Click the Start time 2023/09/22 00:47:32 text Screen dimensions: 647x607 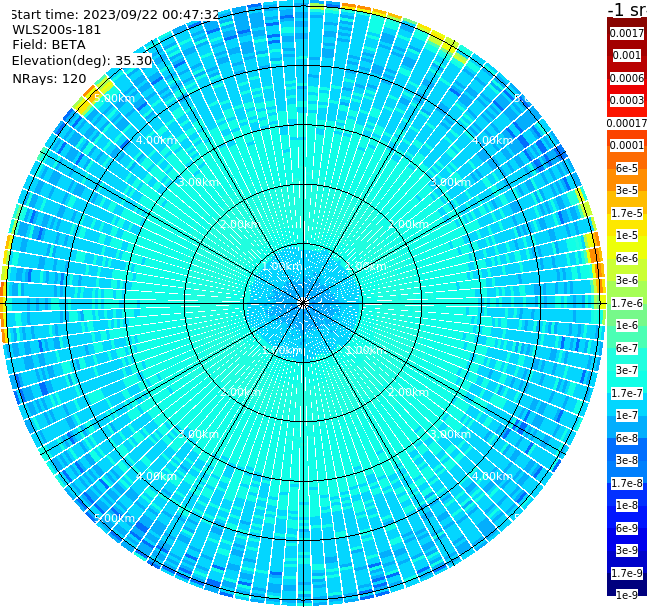pos(115,15)
